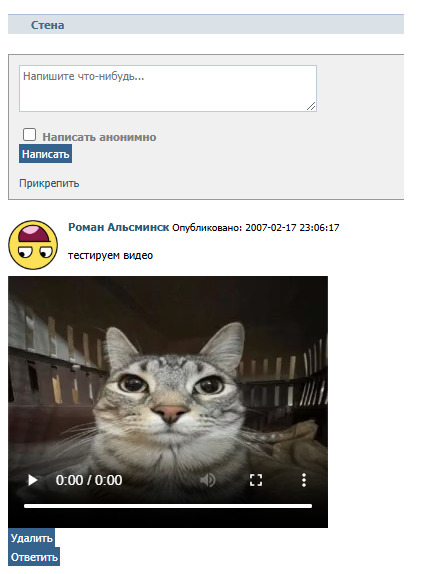
Task: Click the yellow smiley avatar of Роман Альсминск
Action: point(33,245)
